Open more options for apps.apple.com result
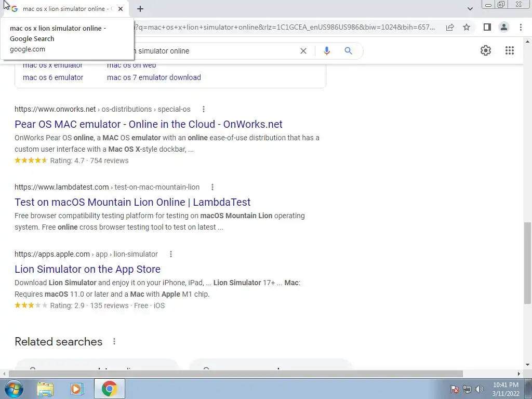532x399 pixels. [x=171, y=254]
